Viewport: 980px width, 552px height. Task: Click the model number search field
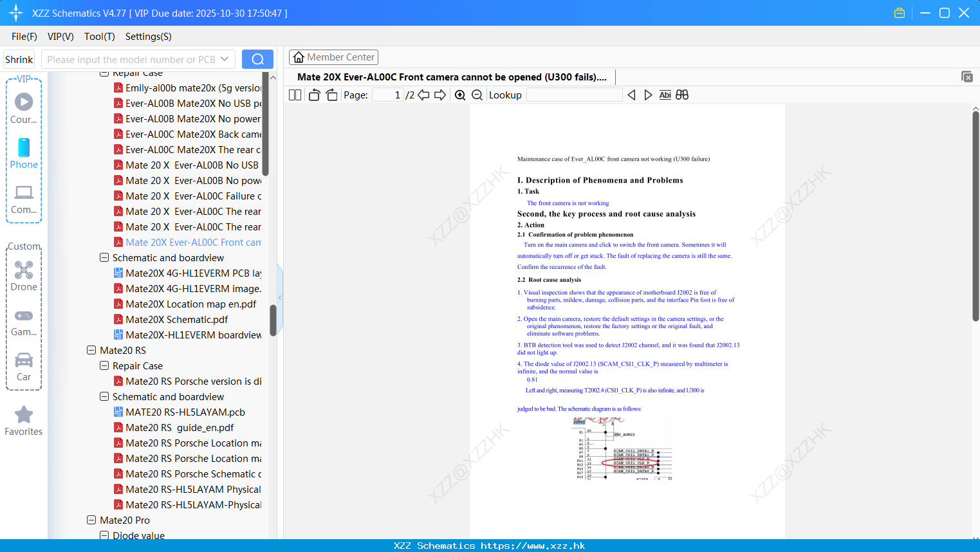[131, 59]
